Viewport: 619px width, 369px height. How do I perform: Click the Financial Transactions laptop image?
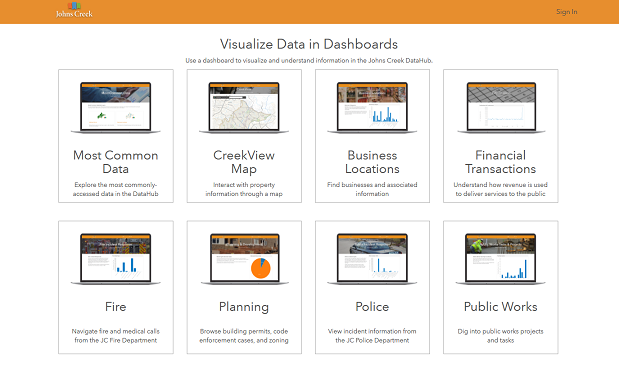tap(501, 108)
